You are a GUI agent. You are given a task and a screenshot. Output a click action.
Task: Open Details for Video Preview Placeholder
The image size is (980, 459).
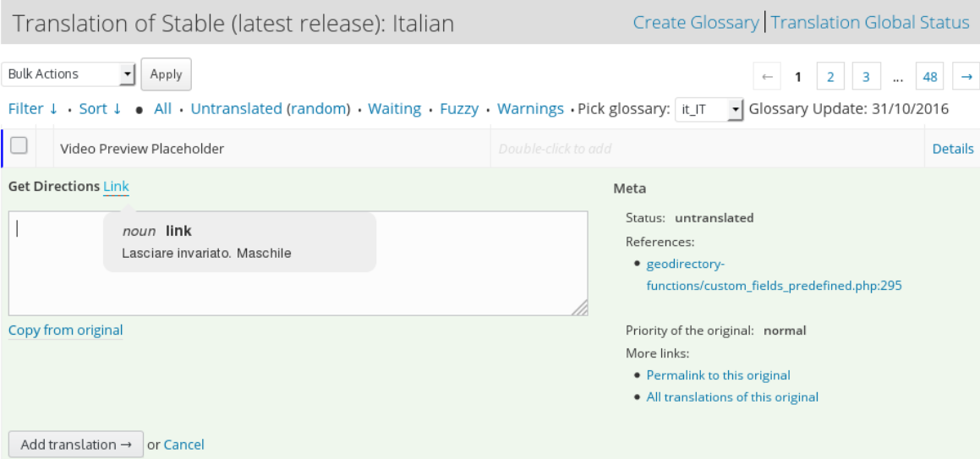point(952,149)
